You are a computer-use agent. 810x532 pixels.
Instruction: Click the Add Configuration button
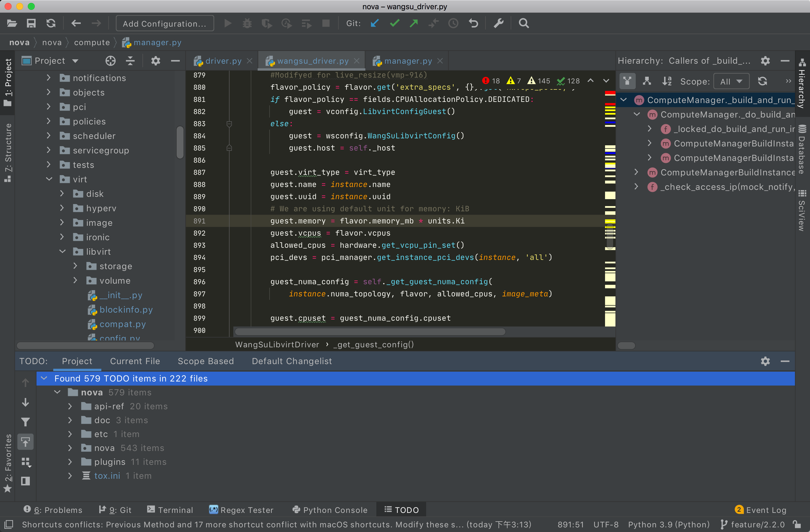pos(165,23)
